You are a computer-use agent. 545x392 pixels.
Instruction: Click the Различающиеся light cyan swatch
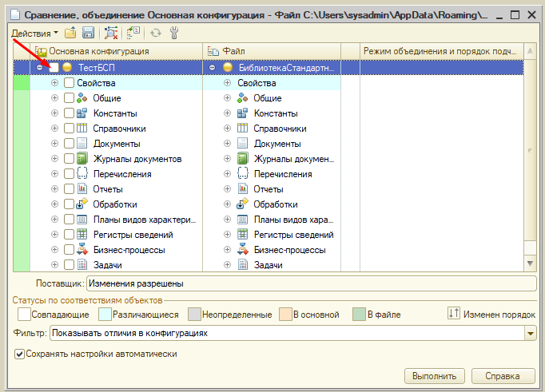[105, 315]
